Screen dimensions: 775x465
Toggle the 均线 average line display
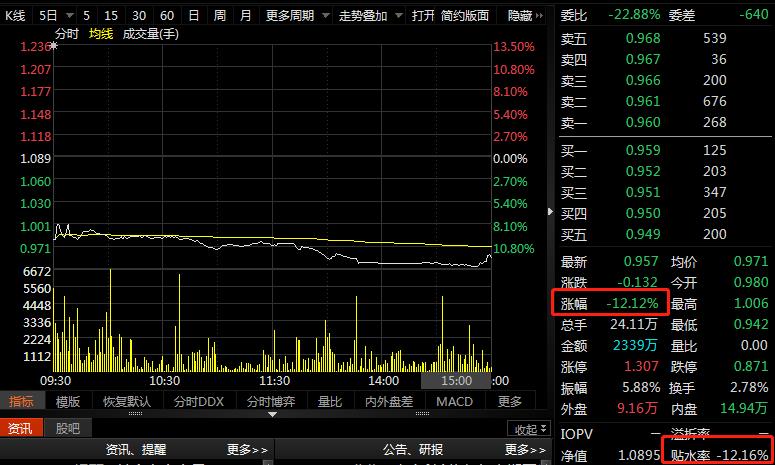click(x=101, y=34)
